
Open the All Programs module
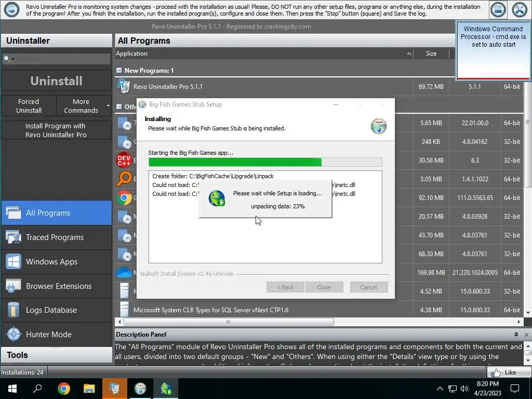56,212
